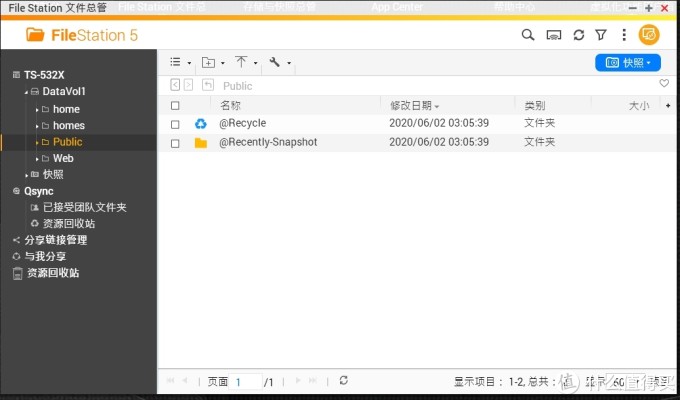The height and width of the screenshot is (400, 680).
Task: Expand the Web folder tree arrow
Action: point(37,159)
